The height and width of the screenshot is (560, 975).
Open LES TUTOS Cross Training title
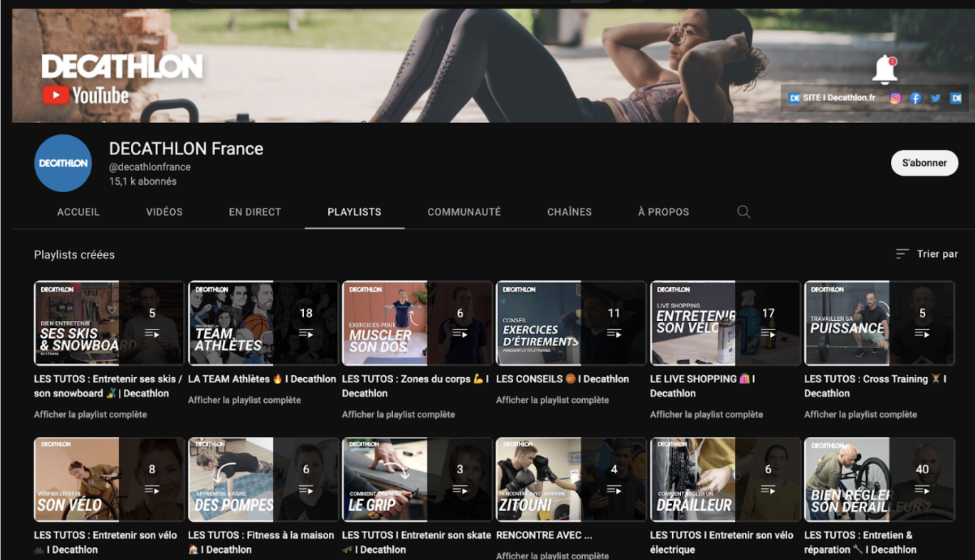click(x=876, y=386)
